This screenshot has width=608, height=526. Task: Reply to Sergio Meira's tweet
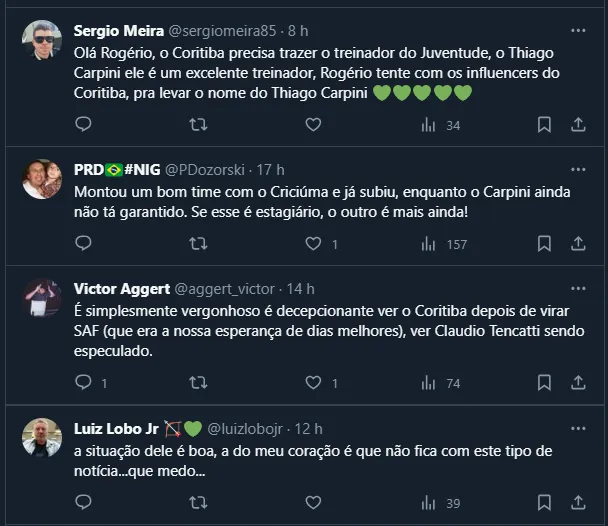click(84, 125)
